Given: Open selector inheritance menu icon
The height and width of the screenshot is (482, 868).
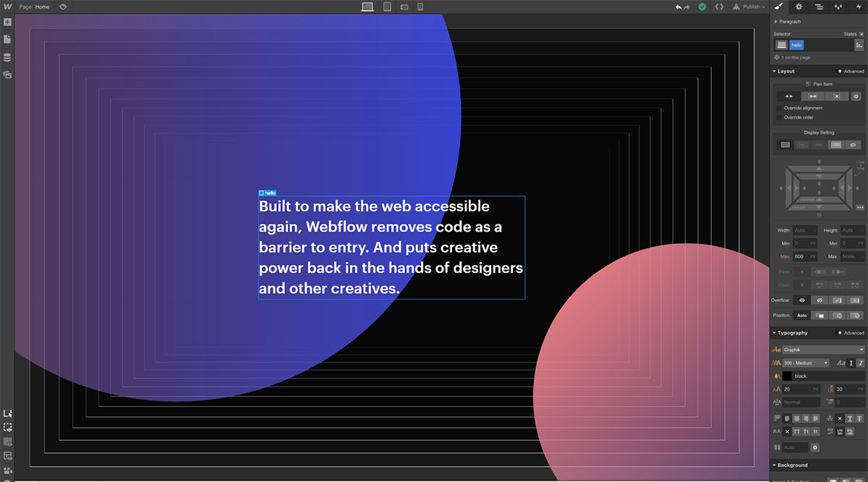Looking at the screenshot, I should 859,45.
